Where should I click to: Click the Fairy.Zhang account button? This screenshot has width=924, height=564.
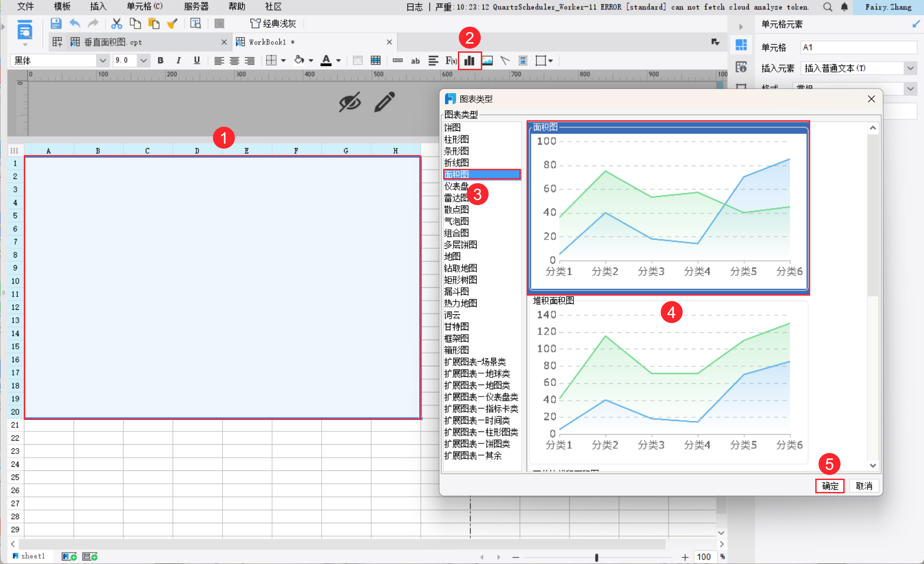pyautogui.click(x=888, y=7)
